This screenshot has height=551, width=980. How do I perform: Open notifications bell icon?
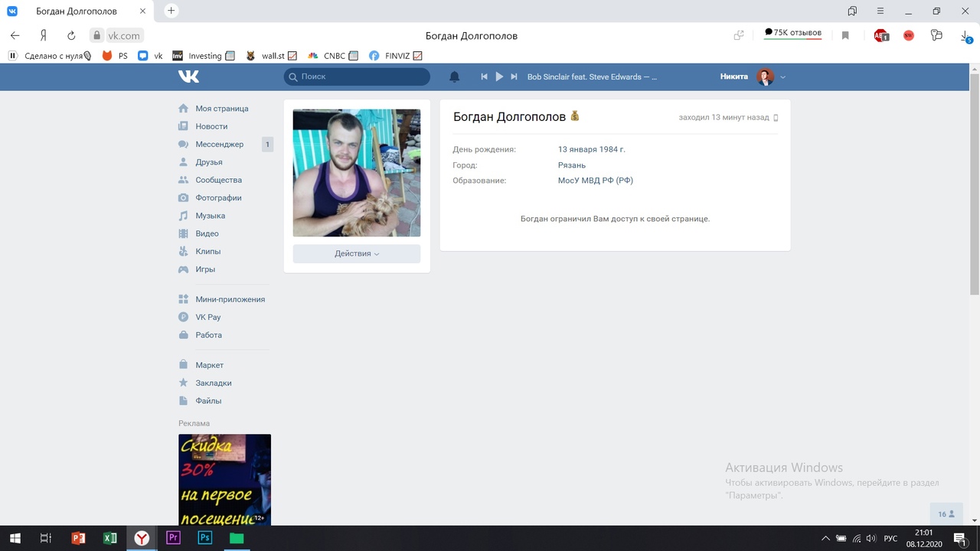454,77
